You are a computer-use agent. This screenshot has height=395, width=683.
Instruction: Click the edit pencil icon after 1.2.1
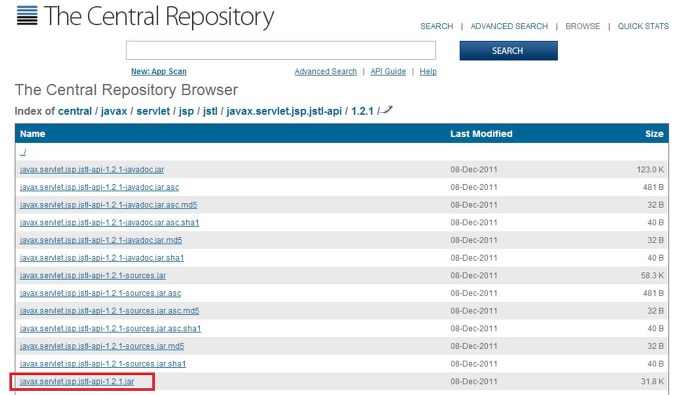[x=387, y=110]
